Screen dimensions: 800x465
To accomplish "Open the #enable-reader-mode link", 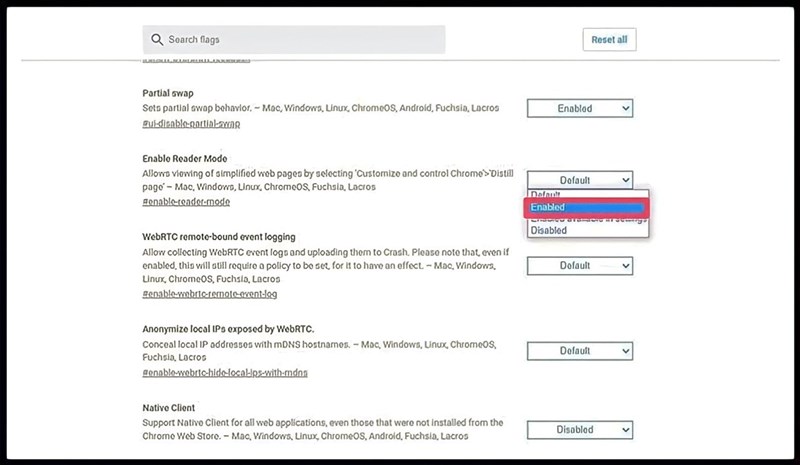I will click(186, 202).
